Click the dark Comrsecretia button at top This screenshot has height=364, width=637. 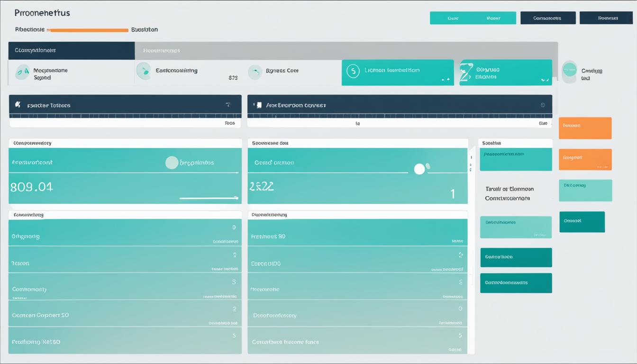(547, 18)
